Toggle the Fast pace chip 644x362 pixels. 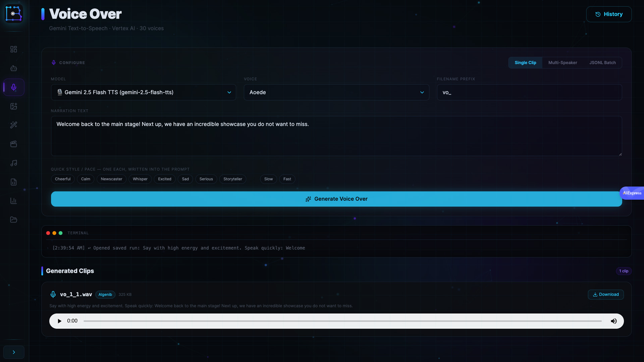click(287, 179)
